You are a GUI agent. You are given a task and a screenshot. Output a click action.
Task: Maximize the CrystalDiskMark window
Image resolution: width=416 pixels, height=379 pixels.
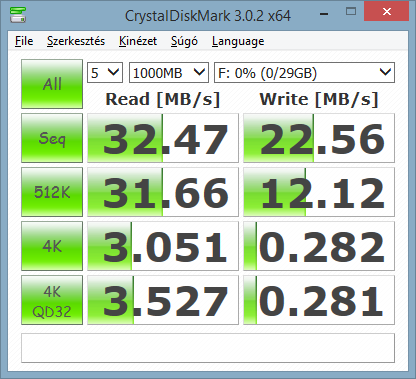pos(351,12)
